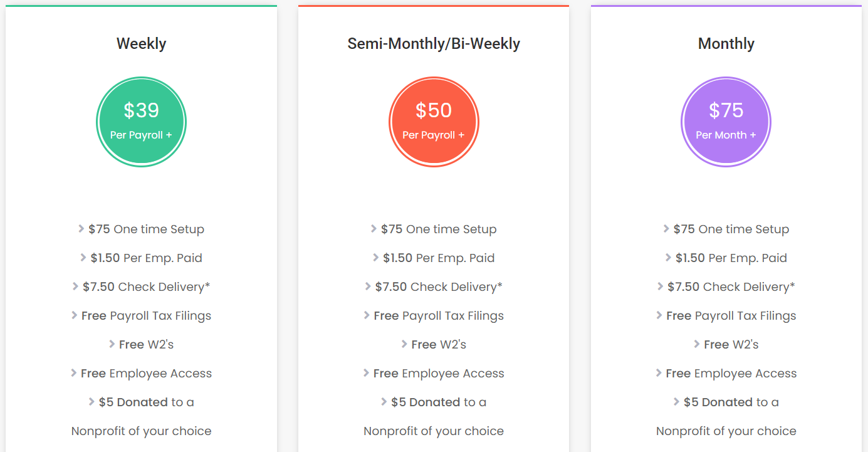
Task: Click chevron beside Semi-Monthly Free Payroll Tax Filings
Action: pos(367,315)
